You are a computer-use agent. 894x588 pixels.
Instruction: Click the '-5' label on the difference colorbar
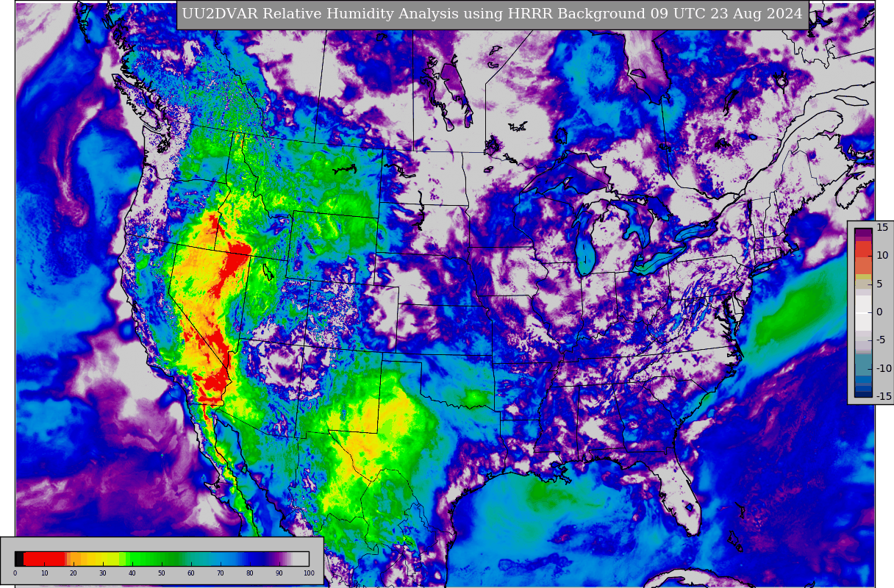point(881,340)
